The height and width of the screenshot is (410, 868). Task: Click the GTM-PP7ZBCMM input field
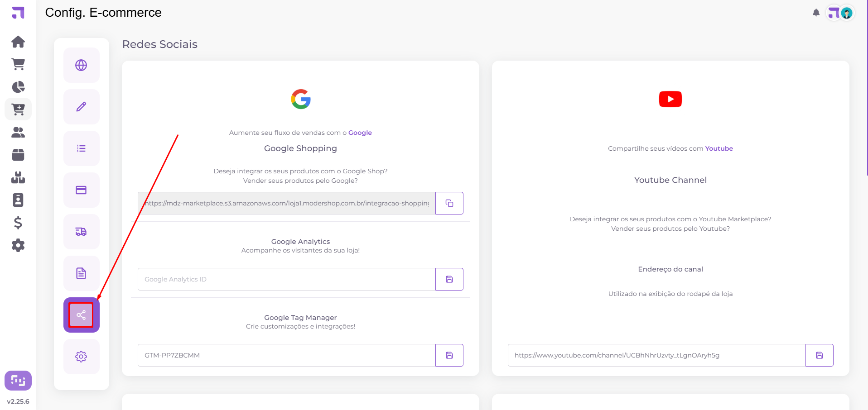tap(287, 355)
